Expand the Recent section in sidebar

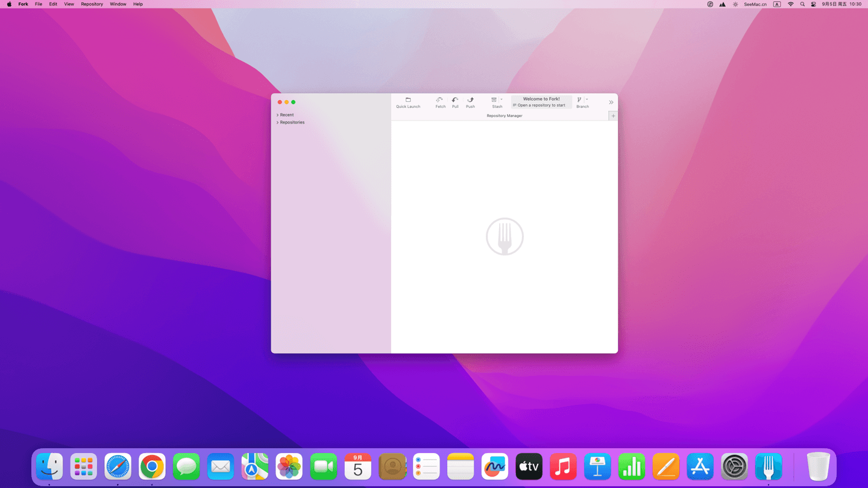[278, 115]
